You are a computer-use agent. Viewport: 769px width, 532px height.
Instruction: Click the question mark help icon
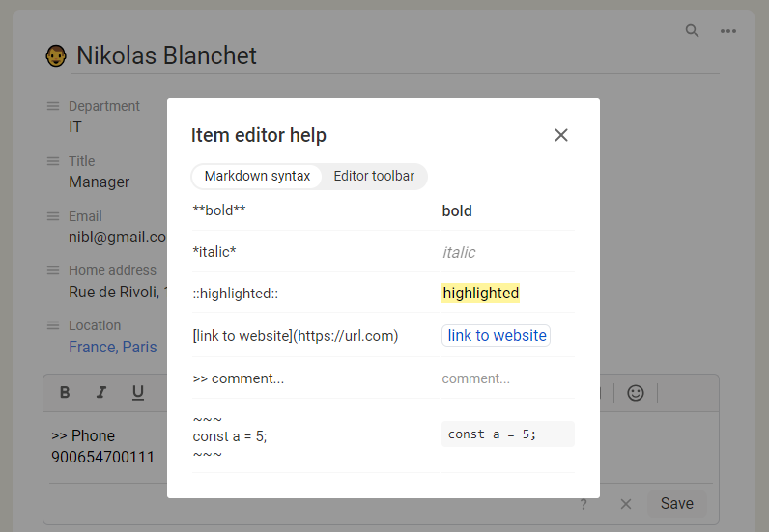coord(584,504)
